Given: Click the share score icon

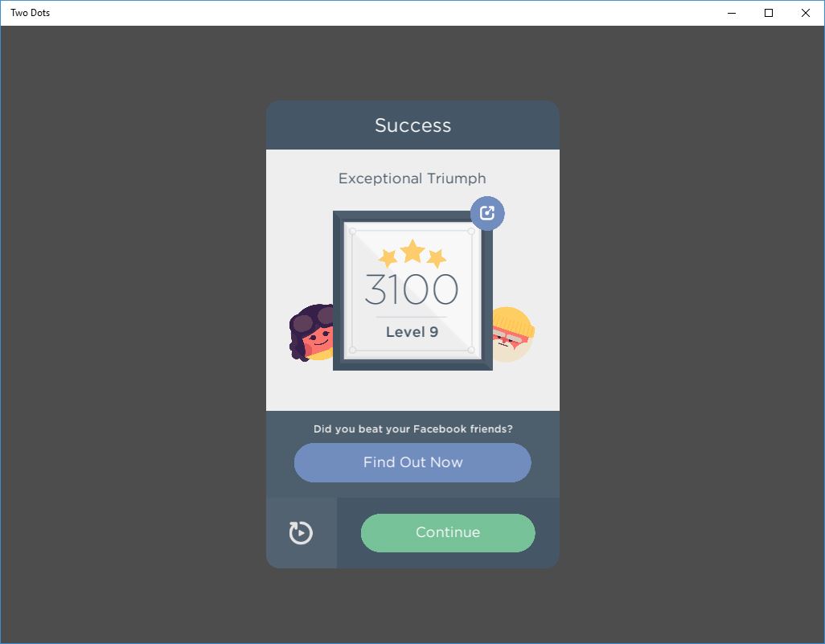Looking at the screenshot, I should tap(487, 213).
